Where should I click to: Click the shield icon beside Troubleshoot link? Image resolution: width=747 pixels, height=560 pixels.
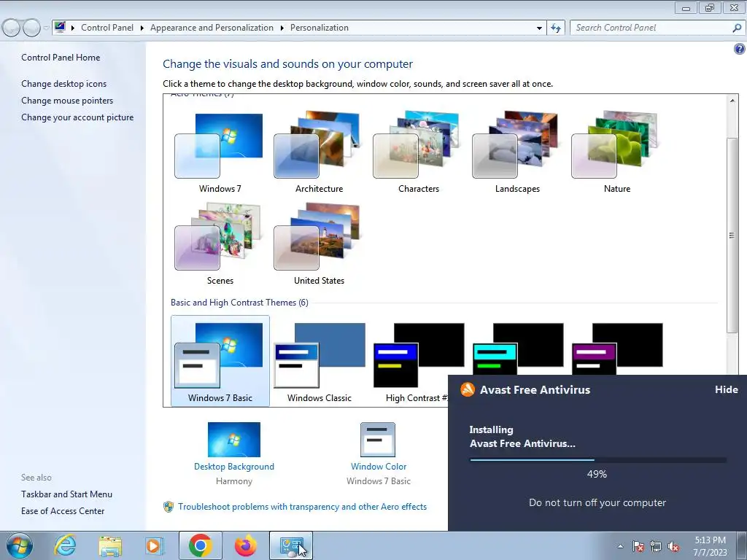pyautogui.click(x=169, y=507)
